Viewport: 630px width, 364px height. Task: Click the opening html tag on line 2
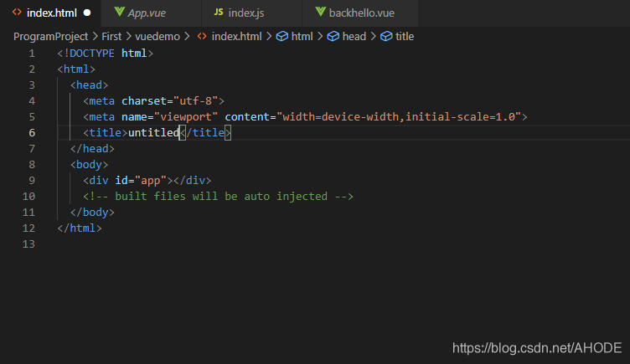click(x=76, y=69)
